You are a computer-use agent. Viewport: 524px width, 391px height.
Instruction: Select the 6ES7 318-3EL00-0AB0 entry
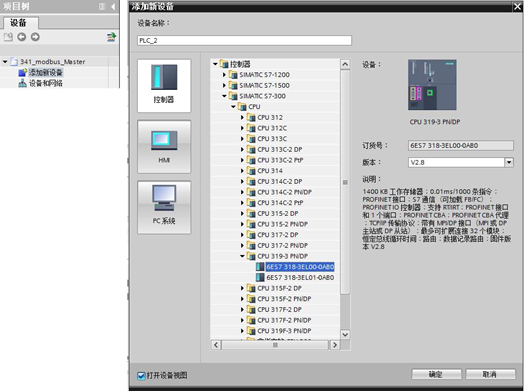click(300, 267)
